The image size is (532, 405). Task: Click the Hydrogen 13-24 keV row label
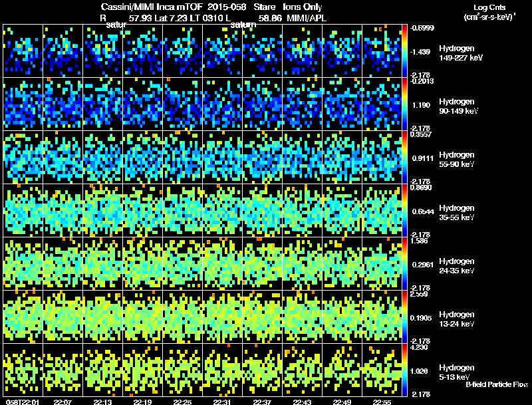457,319
